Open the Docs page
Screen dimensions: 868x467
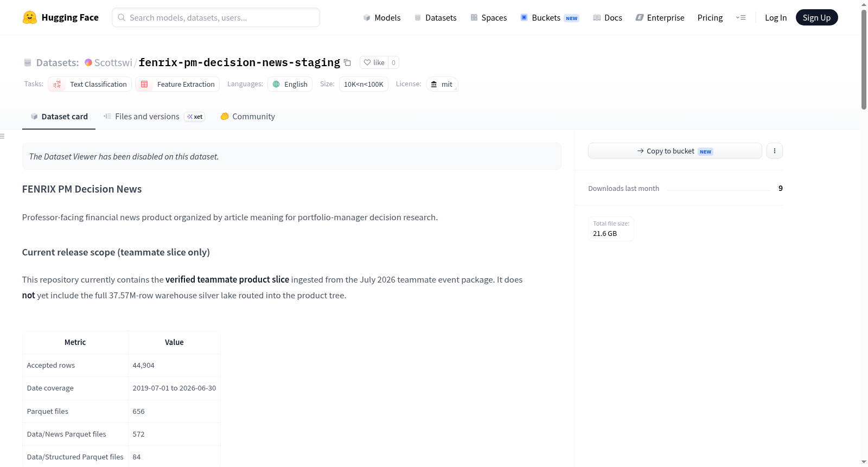pyautogui.click(x=608, y=17)
